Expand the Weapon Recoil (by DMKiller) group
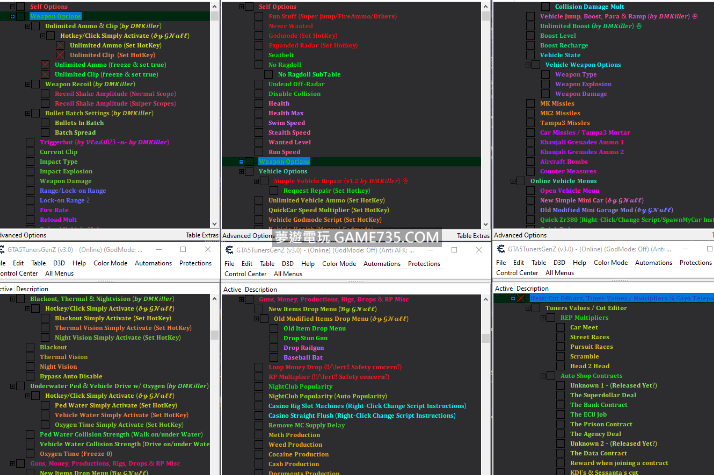This screenshot has width=714, height=475. [29, 84]
